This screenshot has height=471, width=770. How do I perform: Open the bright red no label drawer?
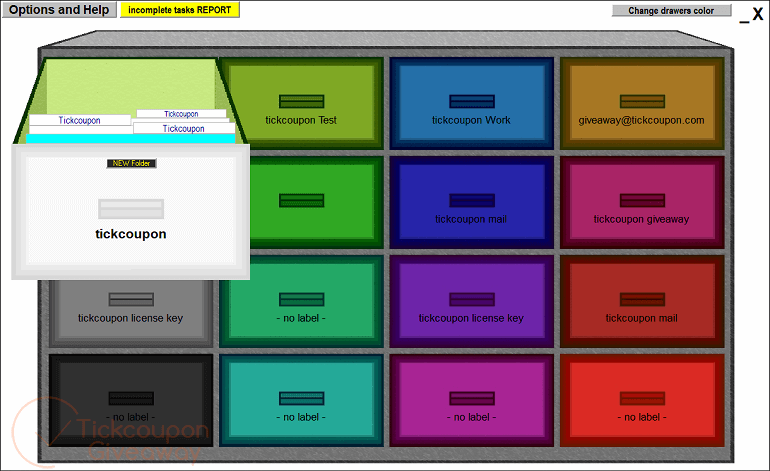pyautogui.click(x=642, y=400)
